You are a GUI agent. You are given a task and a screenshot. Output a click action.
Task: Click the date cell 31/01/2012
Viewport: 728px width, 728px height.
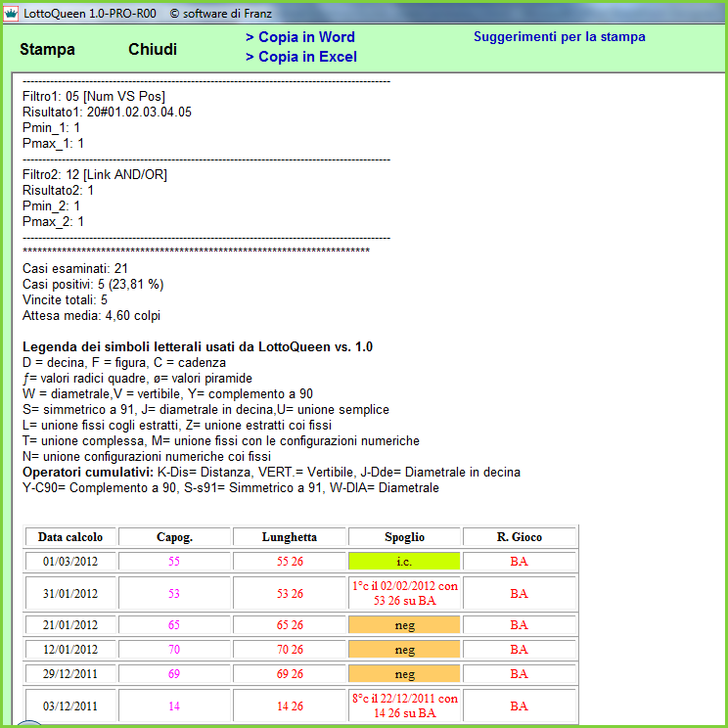[70, 593]
